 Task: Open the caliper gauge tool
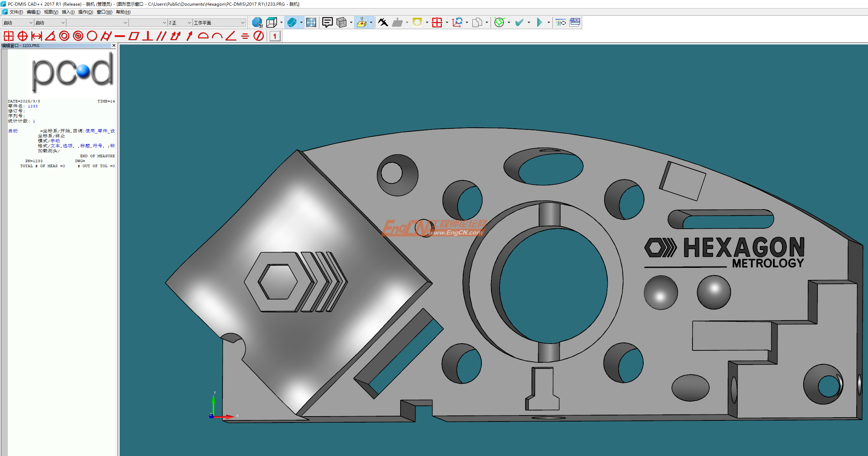click(383, 22)
